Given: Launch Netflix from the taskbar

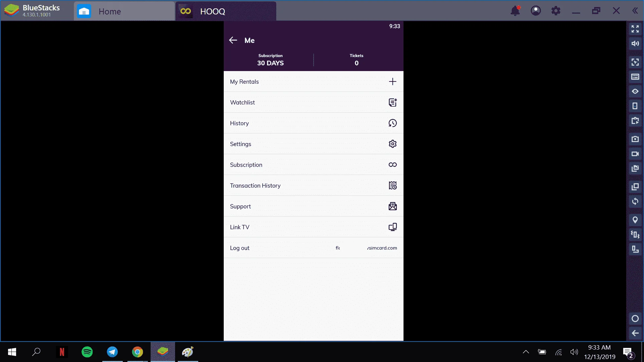Looking at the screenshot, I should click(x=62, y=352).
